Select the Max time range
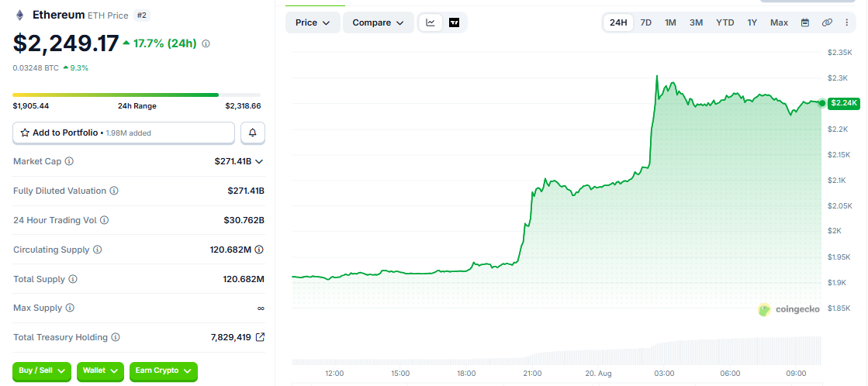Viewport: 868px width, 386px height. pyautogui.click(x=779, y=22)
